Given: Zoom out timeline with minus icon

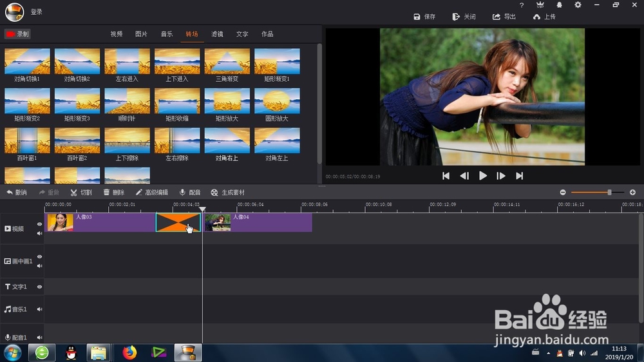Looking at the screenshot, I should (563, 193).
